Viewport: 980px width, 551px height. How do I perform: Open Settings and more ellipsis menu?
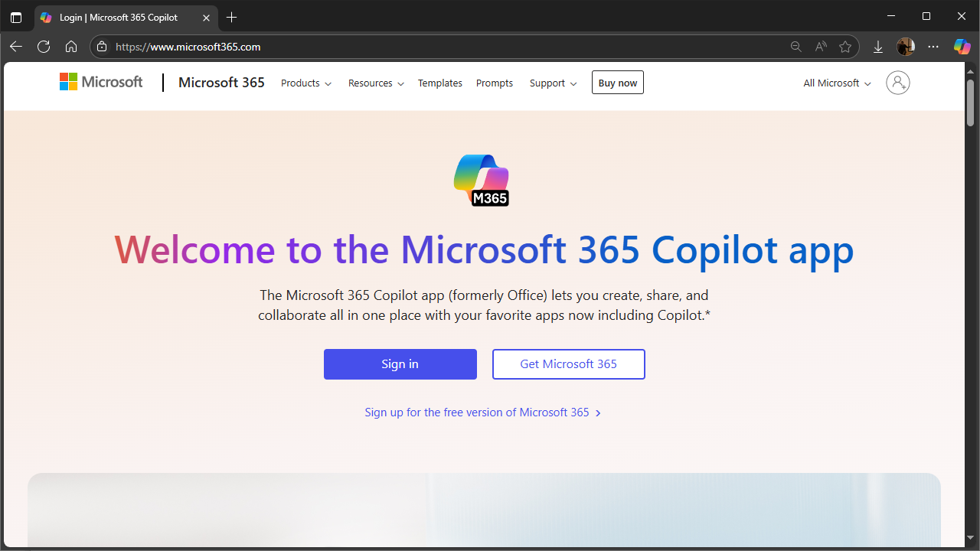point(933,47)
